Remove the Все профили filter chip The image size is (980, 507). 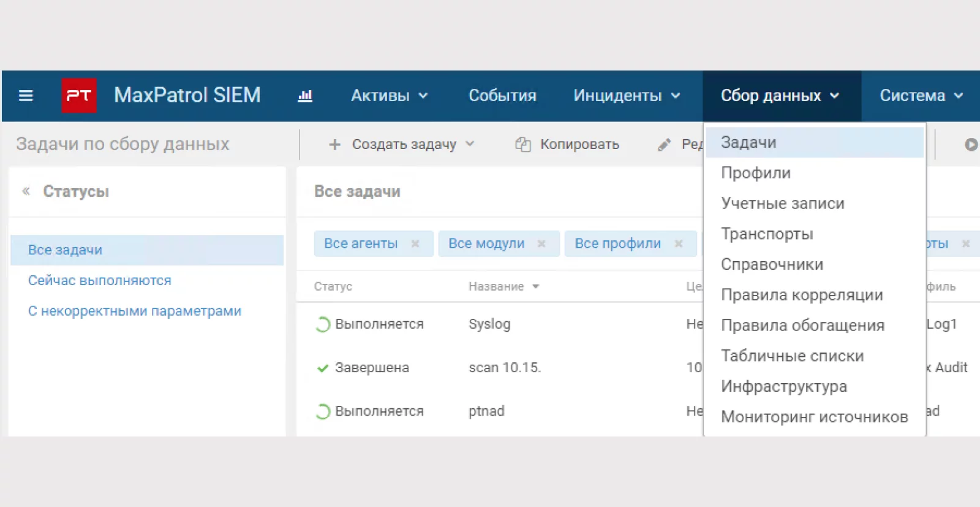pos(679,244)
